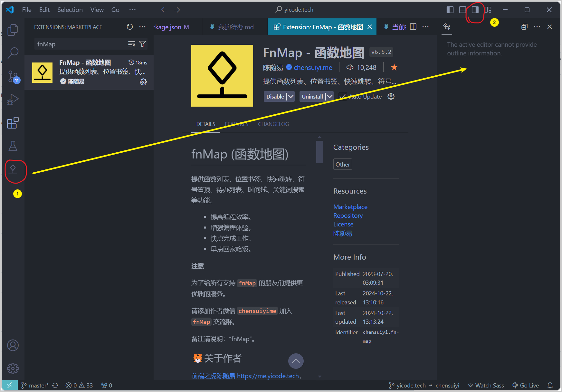Viewport: 562px width, 392px height.
Task: Split the editor to the right
Action: (413, 27)
